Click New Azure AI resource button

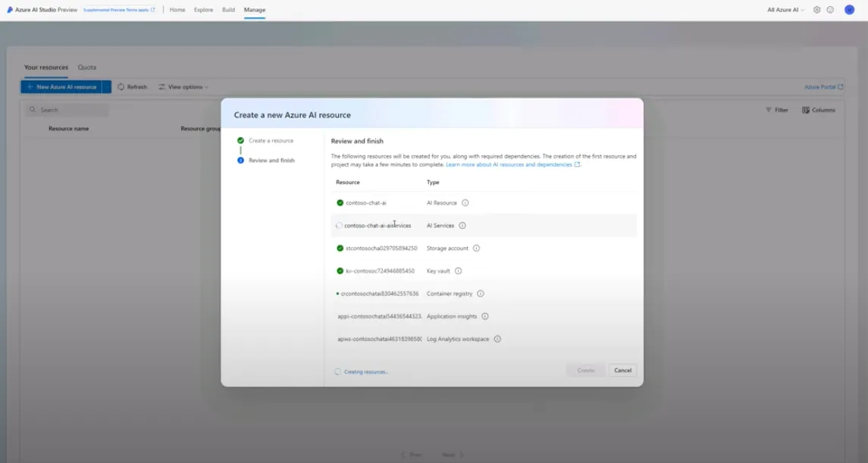click(x=64, y=86)
